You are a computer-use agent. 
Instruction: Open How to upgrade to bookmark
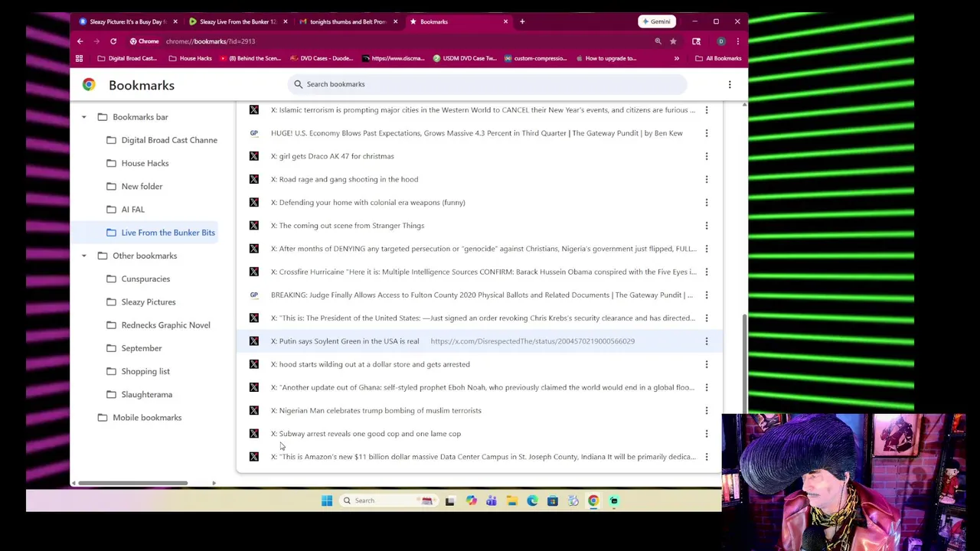tap(605, 58)
